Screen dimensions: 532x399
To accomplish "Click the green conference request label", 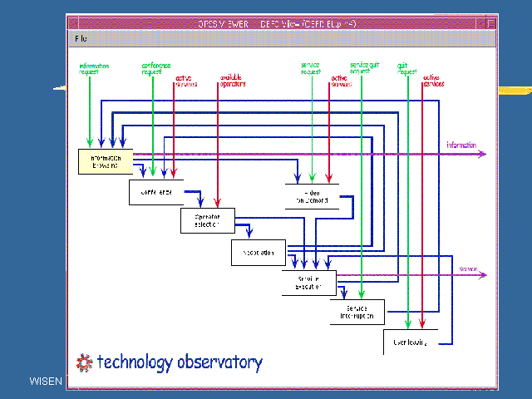I will tap(155, 68).
